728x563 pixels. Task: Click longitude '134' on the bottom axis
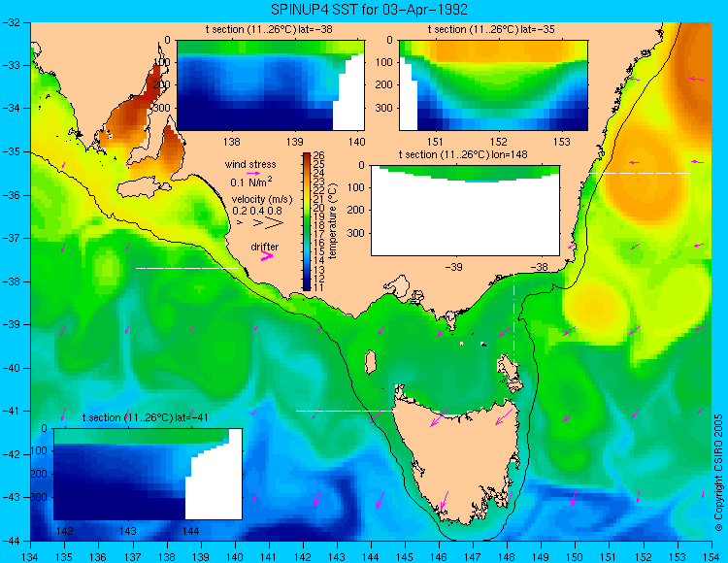pos(30,556)
